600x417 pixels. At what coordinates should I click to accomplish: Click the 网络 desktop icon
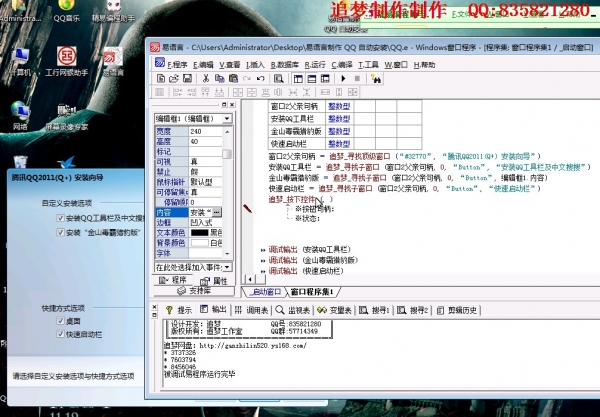(x=20, y=116)
